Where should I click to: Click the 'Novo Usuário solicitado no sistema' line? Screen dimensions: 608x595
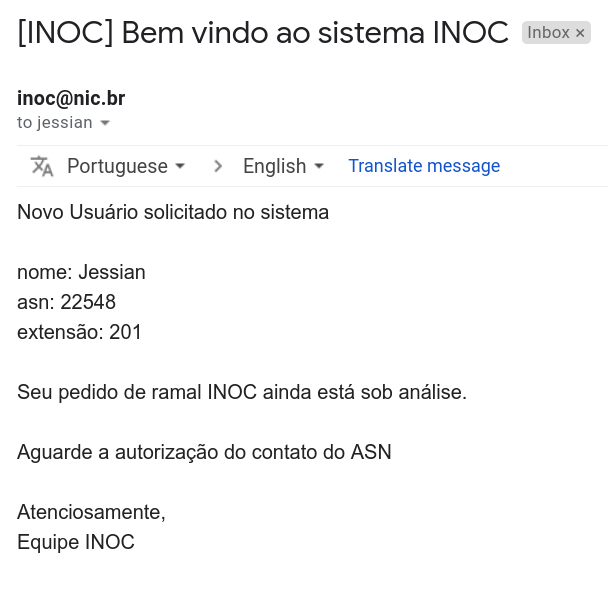(x=173, y=212)
